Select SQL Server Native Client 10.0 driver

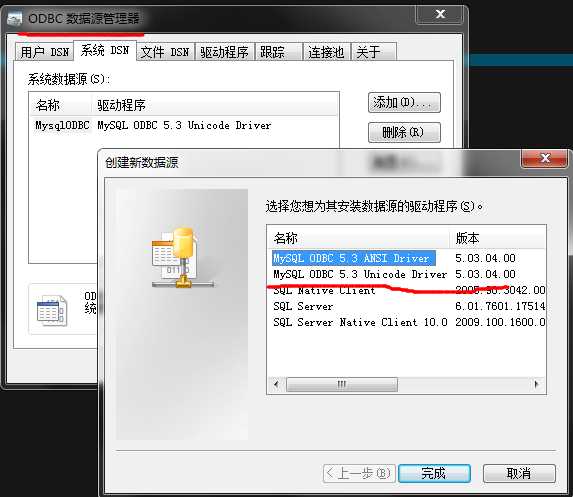point(360,322)
